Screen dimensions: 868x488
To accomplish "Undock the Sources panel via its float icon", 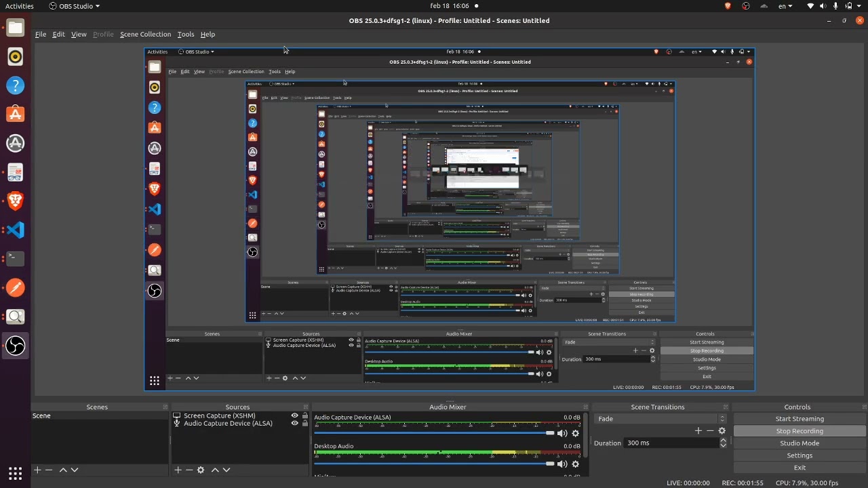I will pos(306,407).
